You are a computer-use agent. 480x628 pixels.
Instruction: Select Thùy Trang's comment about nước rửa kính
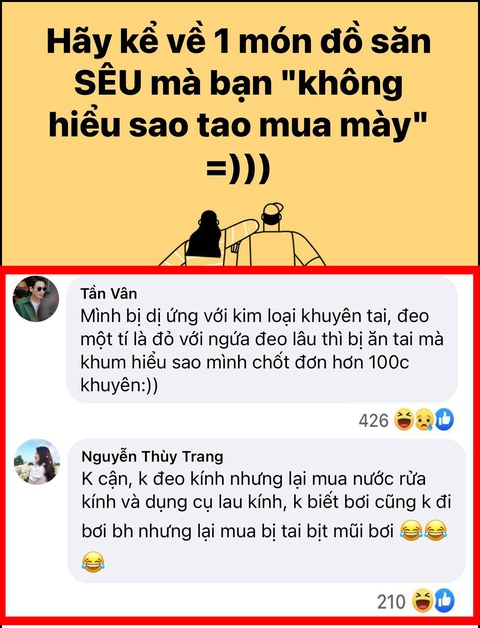coord(266,511)
